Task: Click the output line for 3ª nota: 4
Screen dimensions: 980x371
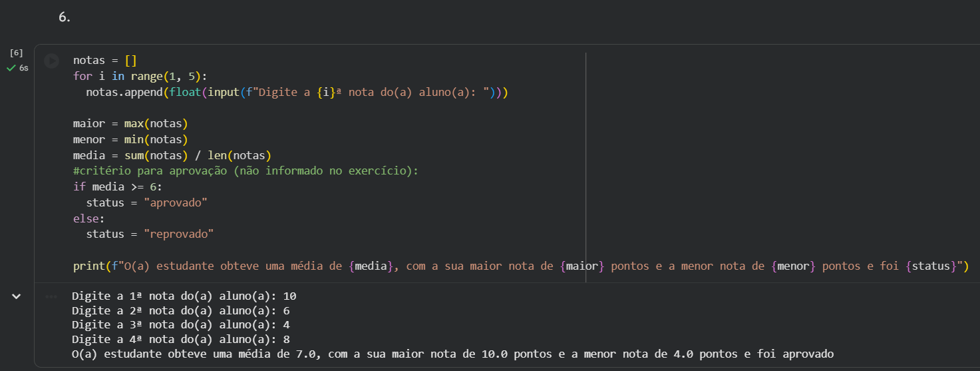Action: pyautogui.click(x=181, y=325)
